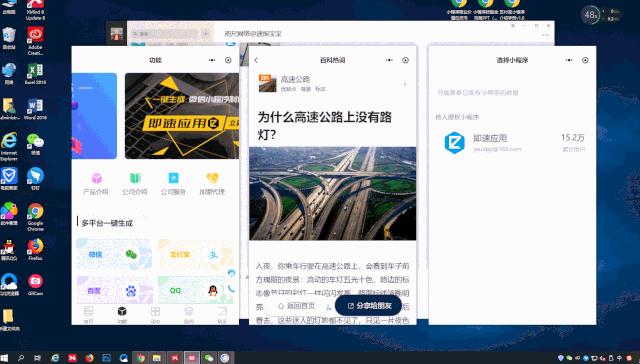The width and height of the screenshot is (640, 364).
Task: Open the GifCam desktop shortcut
Action: pos(36,284)
